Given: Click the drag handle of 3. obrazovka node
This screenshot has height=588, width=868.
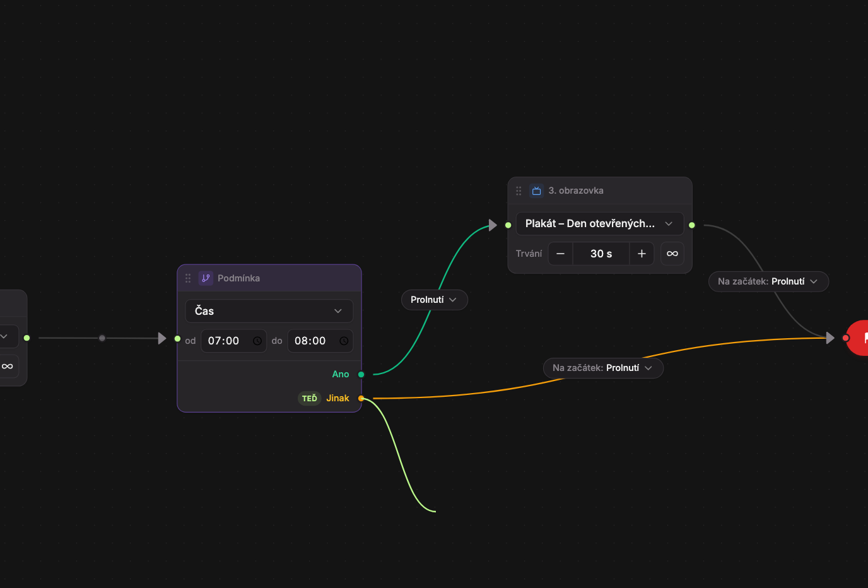Looking at the screenshot, I should (519, 191).
